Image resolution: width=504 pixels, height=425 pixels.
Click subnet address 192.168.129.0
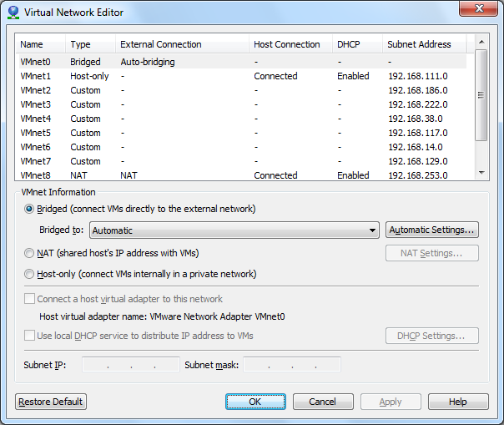(x=418, y=161)
